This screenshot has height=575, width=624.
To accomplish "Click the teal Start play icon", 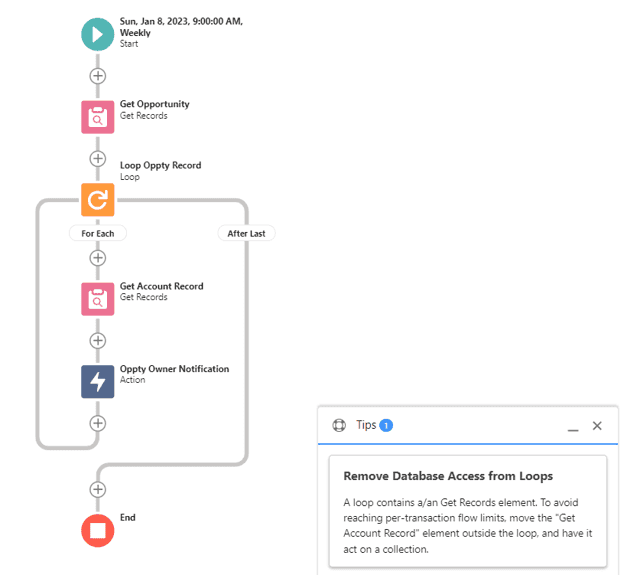I will 98,34.
